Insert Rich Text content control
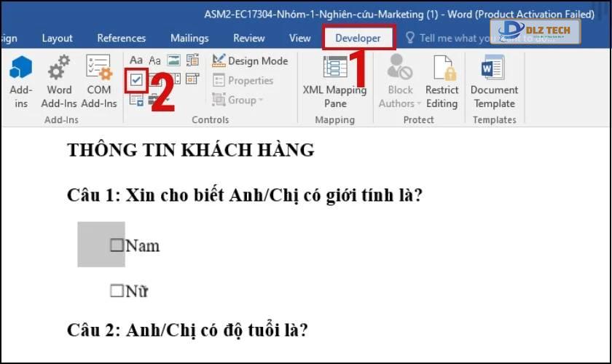The width and height of the screenshot is (612, 364). (x=136, y=60)
